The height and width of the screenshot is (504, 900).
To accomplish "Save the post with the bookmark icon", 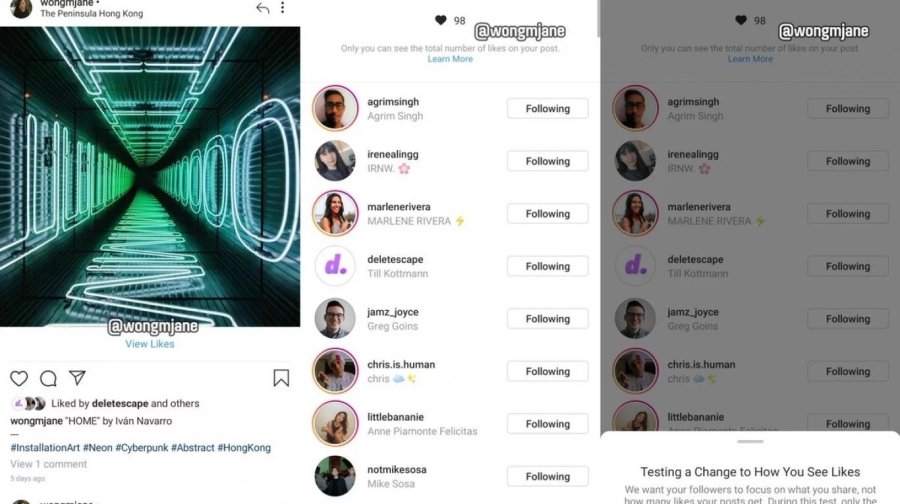I will click(281, 378).
